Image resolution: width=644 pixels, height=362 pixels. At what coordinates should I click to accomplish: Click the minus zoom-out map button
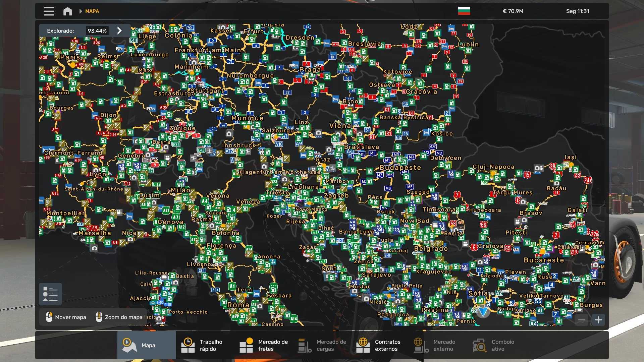pos(582,320)
